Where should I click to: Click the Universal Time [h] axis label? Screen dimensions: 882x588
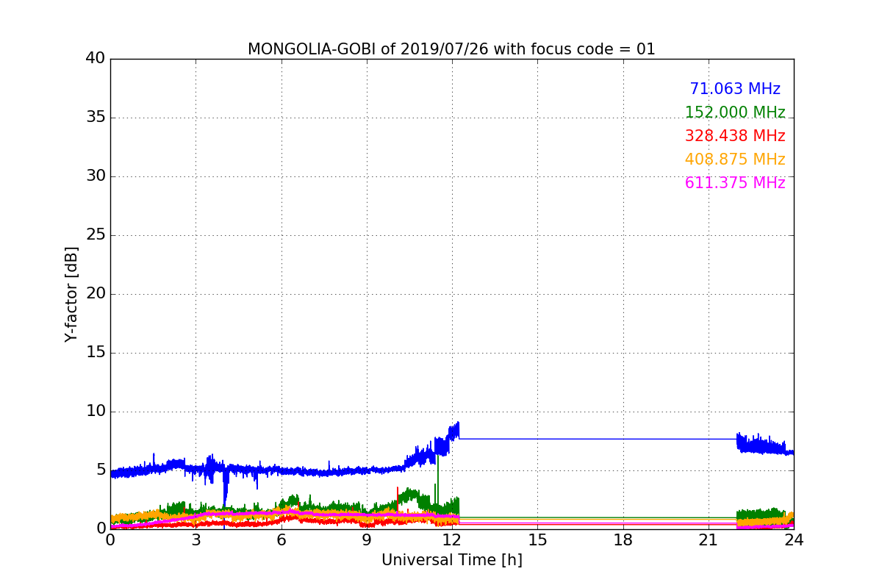(x=451, y=560)
